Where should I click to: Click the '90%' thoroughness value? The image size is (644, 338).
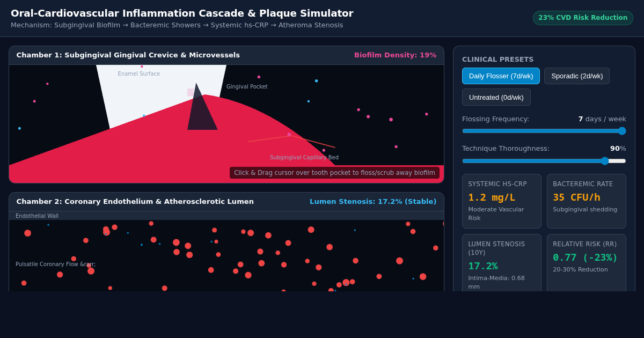pos(618,149)
